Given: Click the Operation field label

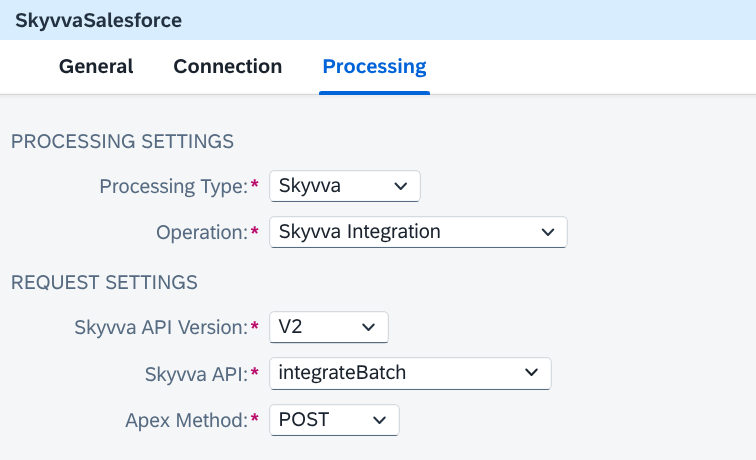Looking at the screenshot, I should pos(202,232).
